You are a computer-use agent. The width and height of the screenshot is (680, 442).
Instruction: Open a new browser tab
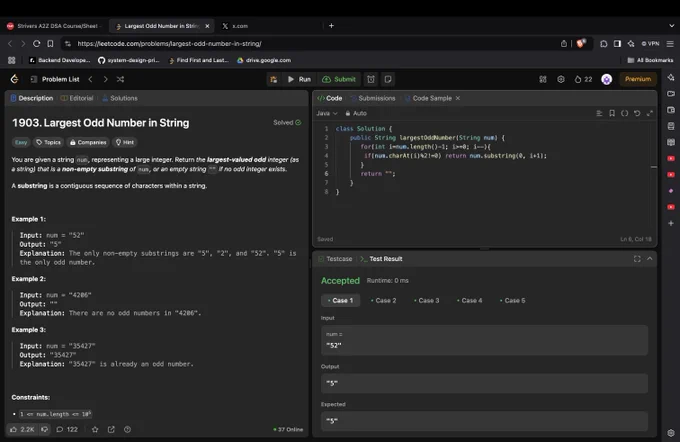tap(331, 26)
